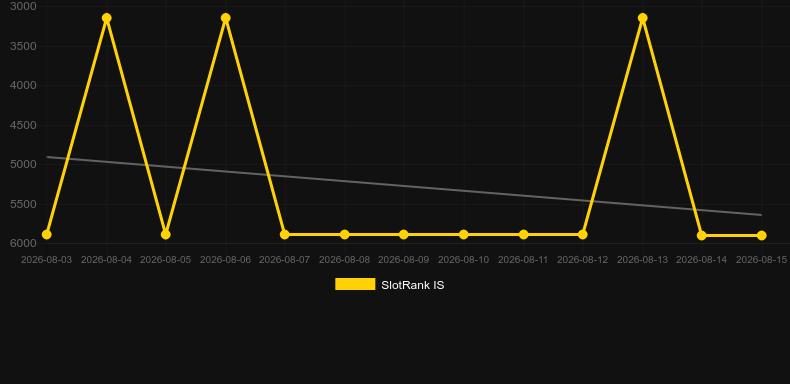Viewport: 790px width, 384px height.
Task: Select the data point for 2026-08-12
Action: click(x=582, y=234)
